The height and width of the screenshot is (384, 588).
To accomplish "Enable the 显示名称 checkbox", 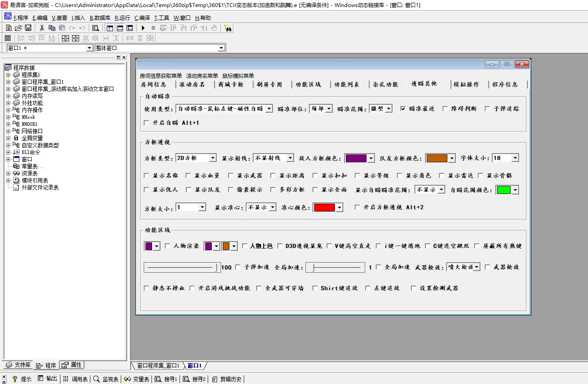I will (147, 176).
